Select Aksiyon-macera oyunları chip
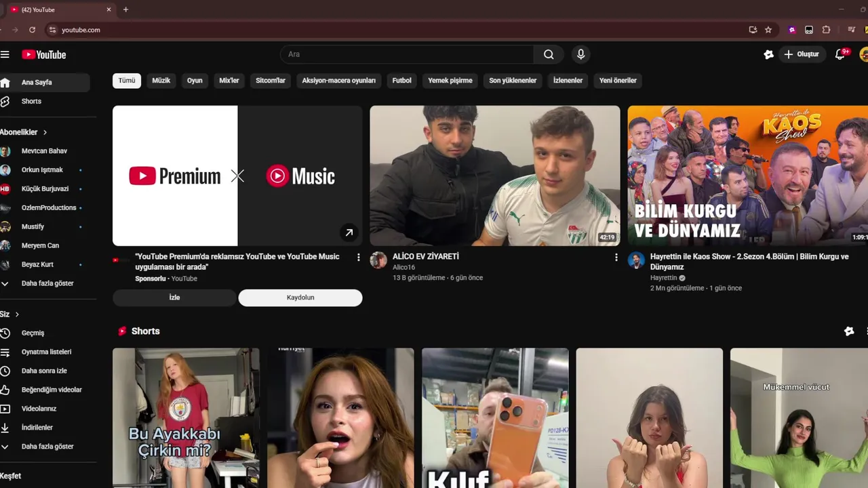 [339, 81]
